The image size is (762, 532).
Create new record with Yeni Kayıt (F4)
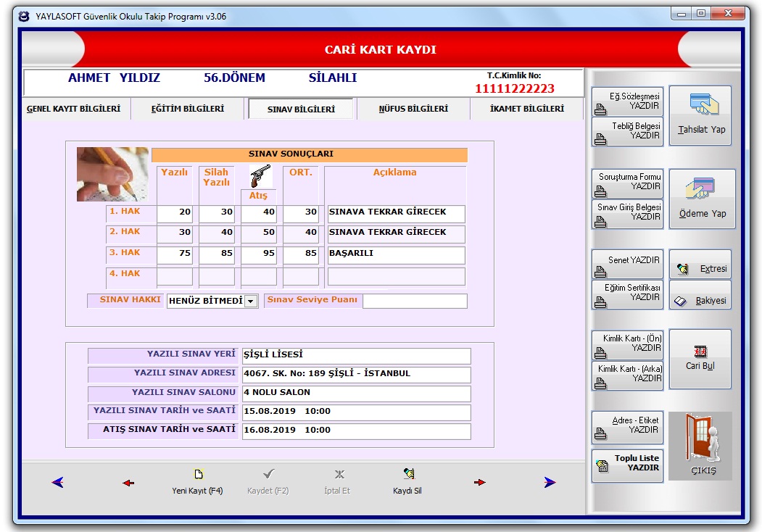[x=198, y=481]
